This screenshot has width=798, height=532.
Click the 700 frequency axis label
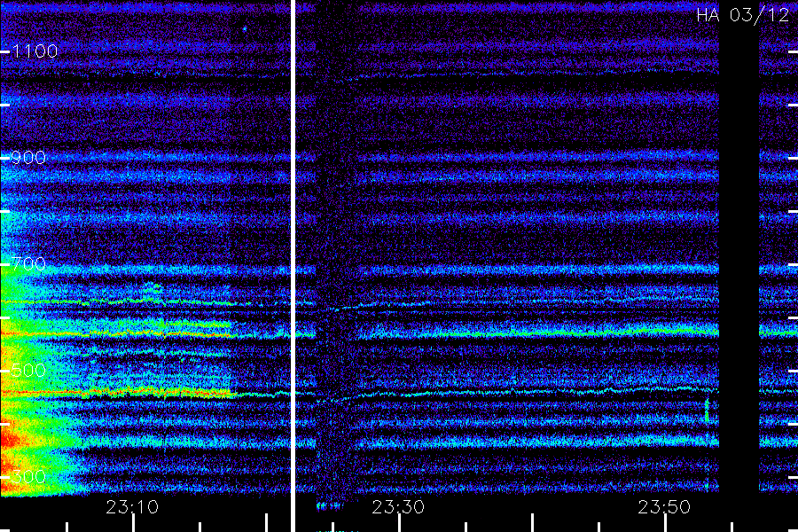coord(28,263)
